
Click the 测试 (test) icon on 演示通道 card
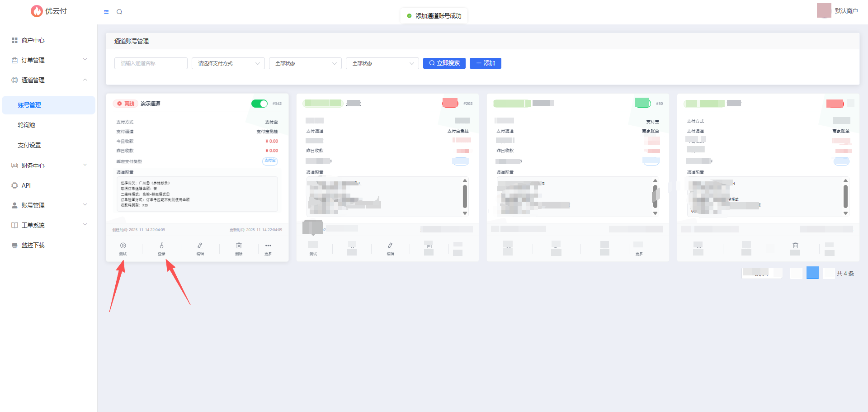[x=123, y=246]
